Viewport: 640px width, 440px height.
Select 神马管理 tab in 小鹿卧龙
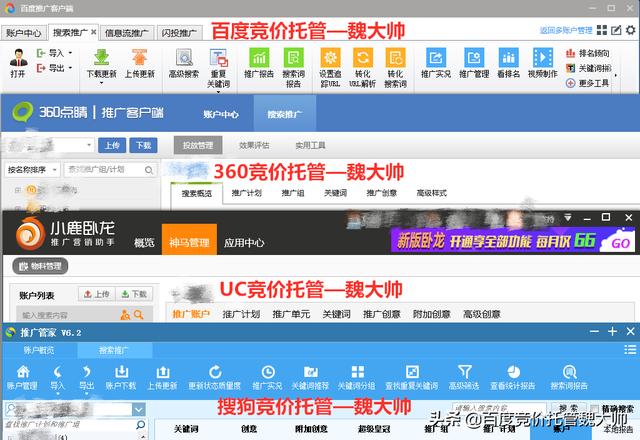coord(189,242)
